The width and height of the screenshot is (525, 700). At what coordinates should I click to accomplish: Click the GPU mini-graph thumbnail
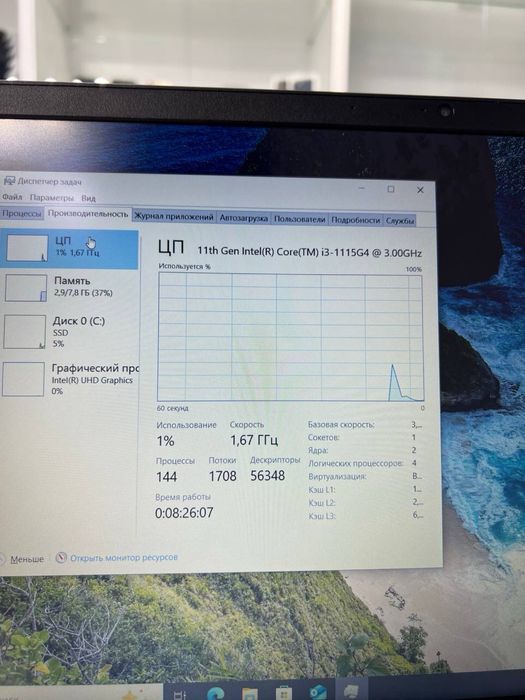[x=23, y=379]
